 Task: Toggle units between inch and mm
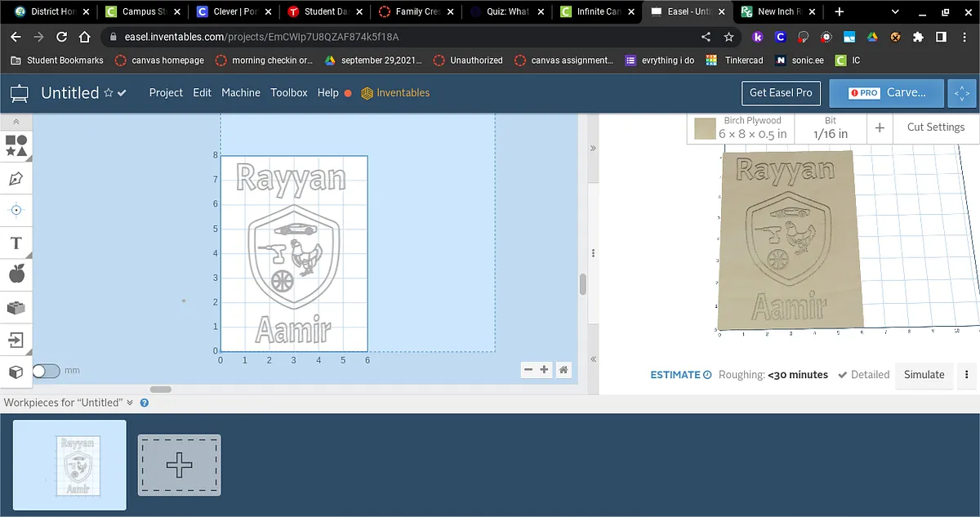[47, 371]
